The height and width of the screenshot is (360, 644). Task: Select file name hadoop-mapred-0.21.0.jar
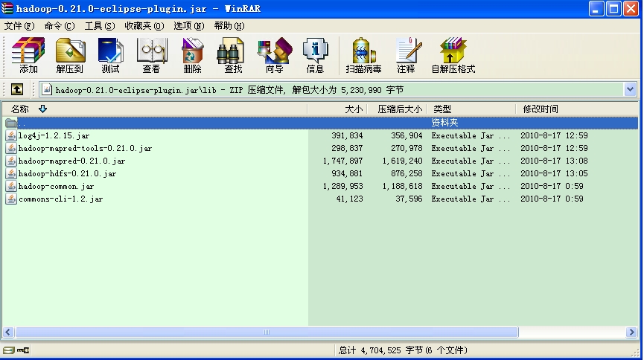72,161
